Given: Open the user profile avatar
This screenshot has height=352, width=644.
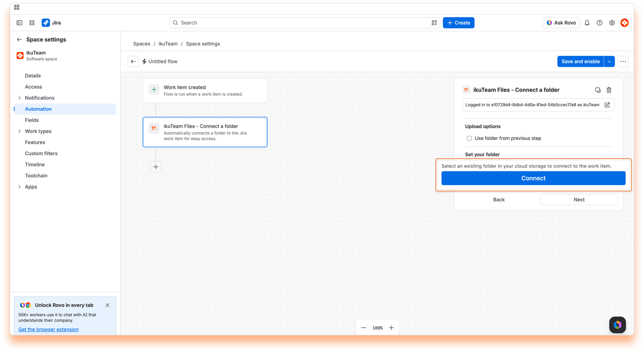Looking at the screenshot, I should (624, 23).
